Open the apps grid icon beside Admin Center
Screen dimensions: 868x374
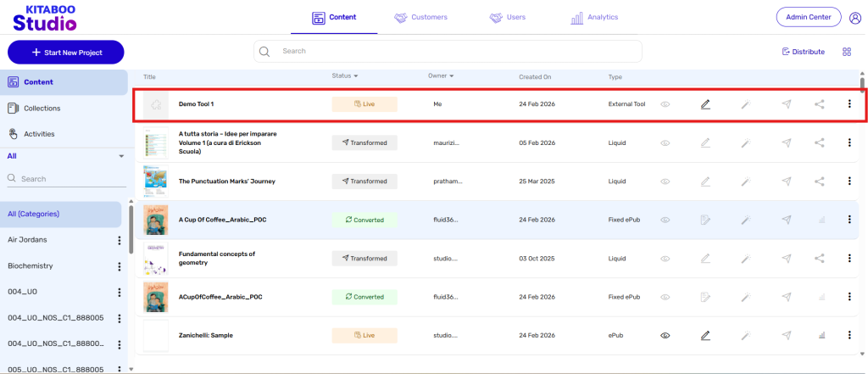[x=854, y=17]
